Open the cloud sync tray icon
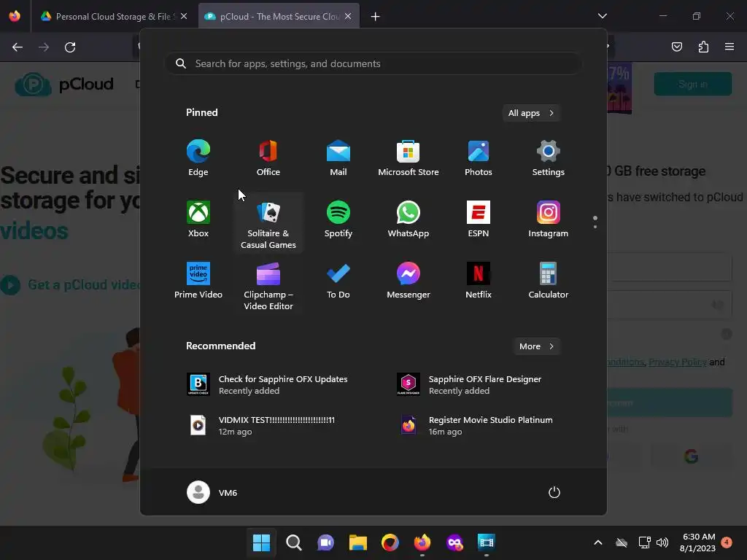The height and width of the screenshot is (560, 747). click(622, 542)
